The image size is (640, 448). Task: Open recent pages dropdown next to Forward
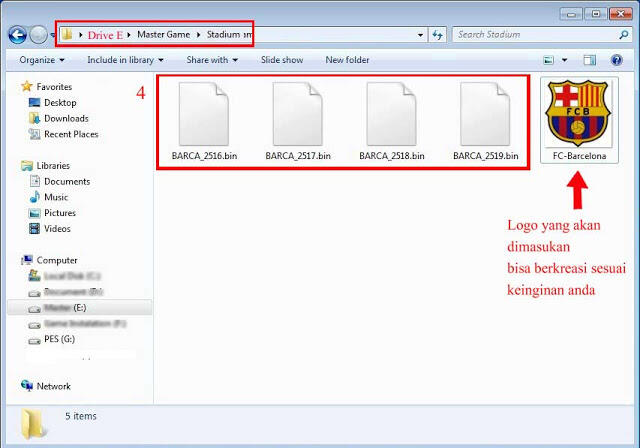(53, 35)
